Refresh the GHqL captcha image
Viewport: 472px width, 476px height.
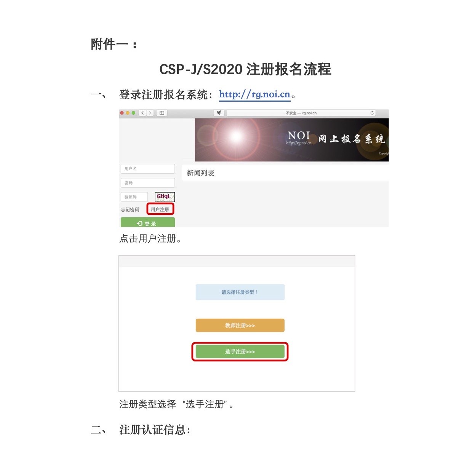[x=165, y=197]
